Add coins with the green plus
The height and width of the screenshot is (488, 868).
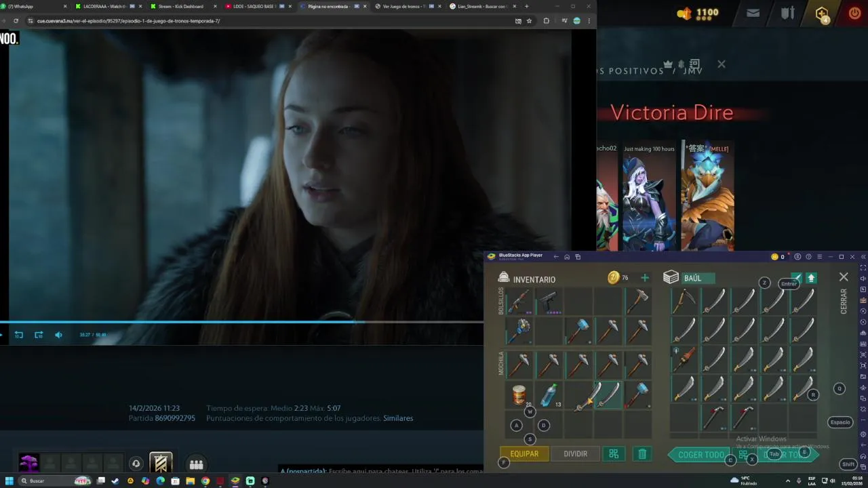[645, 278]
